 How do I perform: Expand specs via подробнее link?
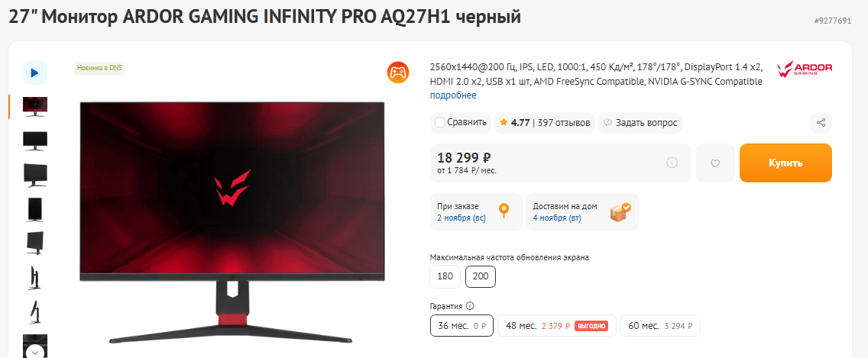tap(453, 95)
